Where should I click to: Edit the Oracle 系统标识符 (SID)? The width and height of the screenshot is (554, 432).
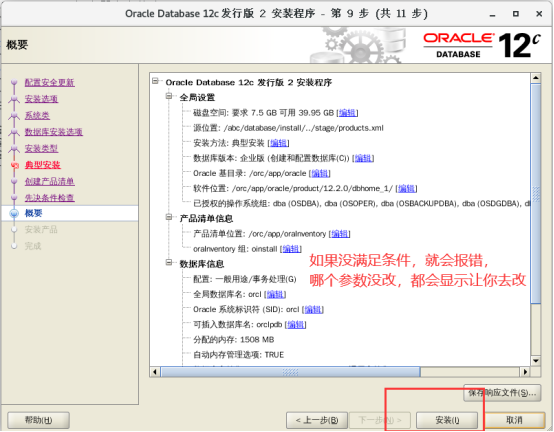click(x=313, y=309)
